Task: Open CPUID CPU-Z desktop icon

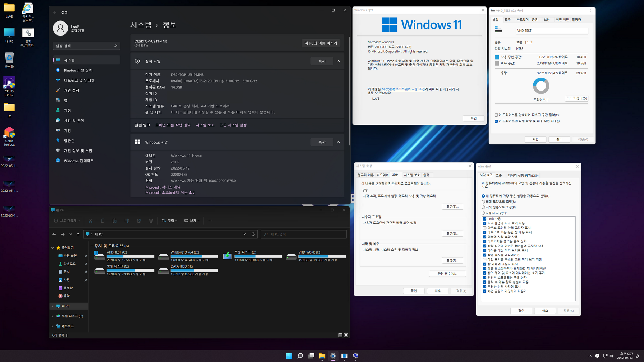Action: click(9, 86)
